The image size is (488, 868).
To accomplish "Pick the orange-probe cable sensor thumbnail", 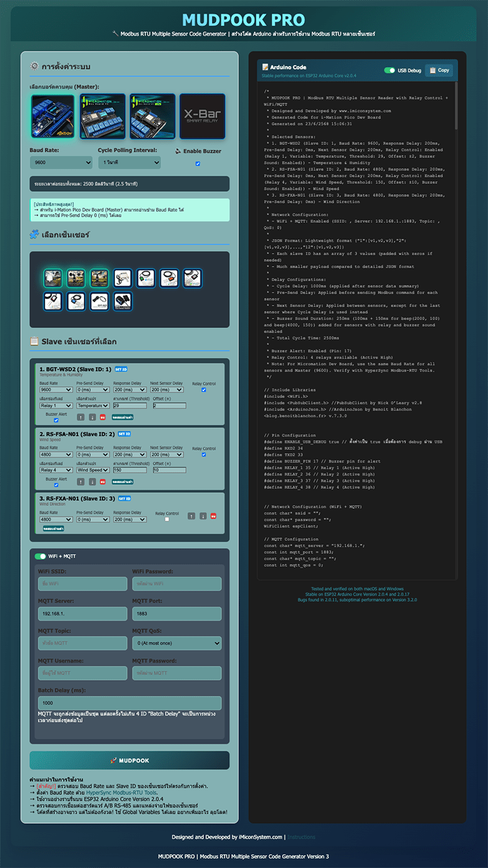I will (170, 278).
